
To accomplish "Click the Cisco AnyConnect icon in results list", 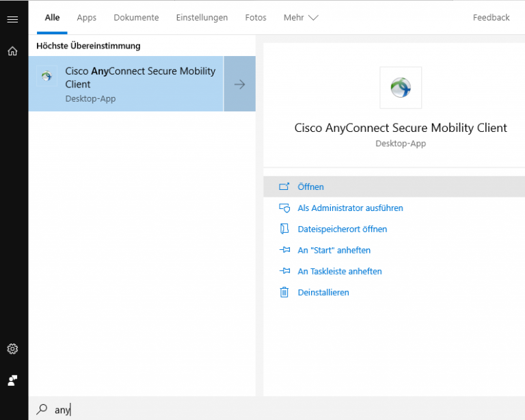I will tap(47, 76).
